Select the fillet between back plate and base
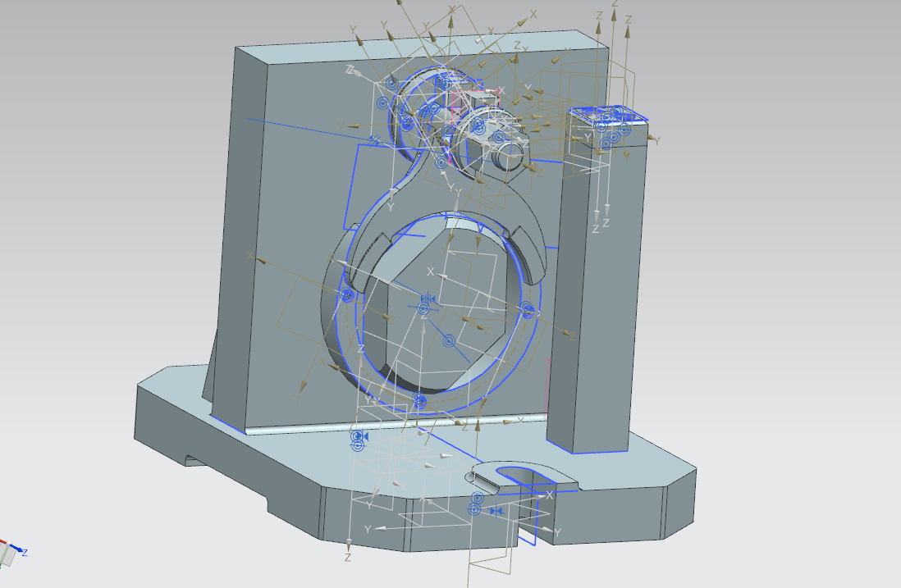This screenshot has height=588, width=901. coord(396,425)
